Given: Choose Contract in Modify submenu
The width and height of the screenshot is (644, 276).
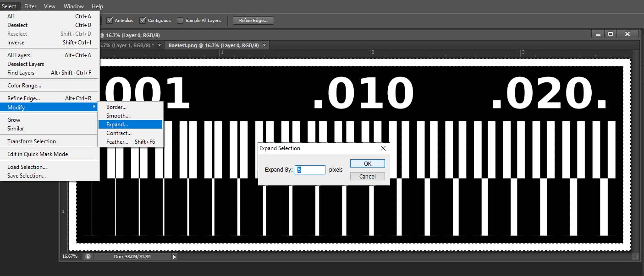Looking at the screenshot, I should click(x=131, y=133).
